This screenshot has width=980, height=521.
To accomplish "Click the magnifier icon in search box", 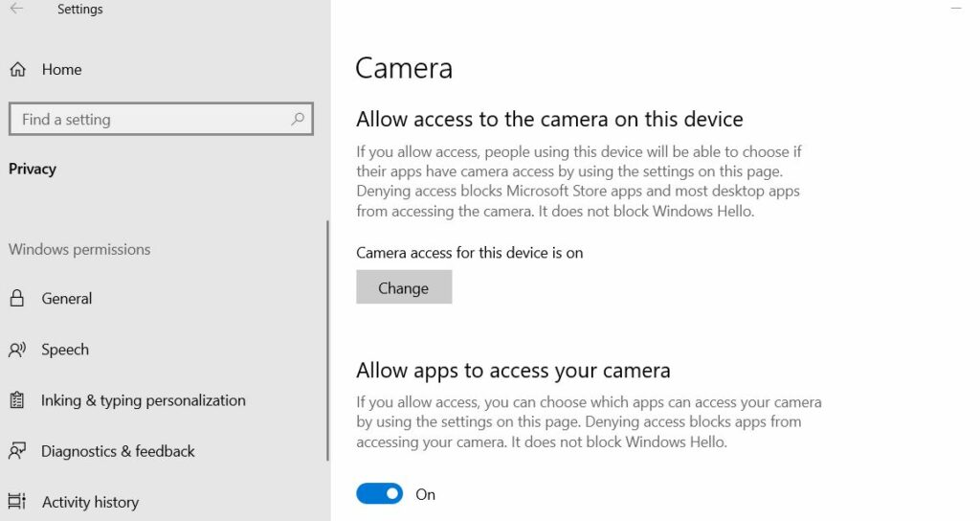I will (298, 120).
